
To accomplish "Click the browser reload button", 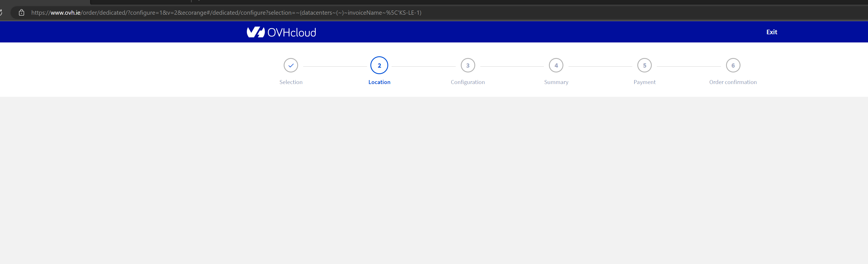I will [1, 13].
